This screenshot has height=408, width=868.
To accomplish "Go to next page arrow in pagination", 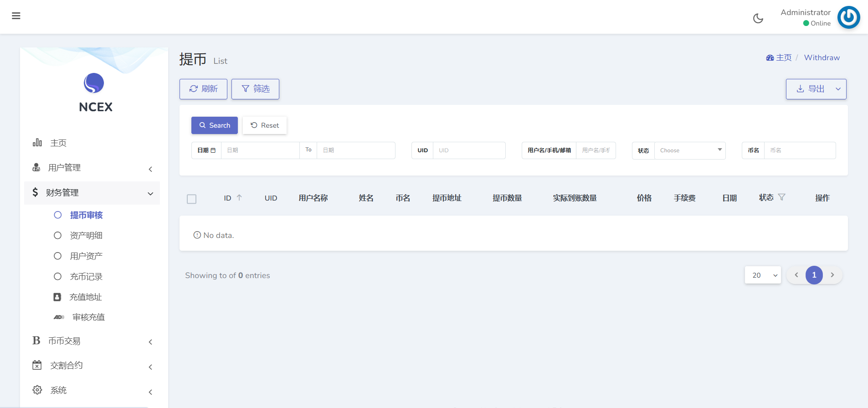I will 832,275.
